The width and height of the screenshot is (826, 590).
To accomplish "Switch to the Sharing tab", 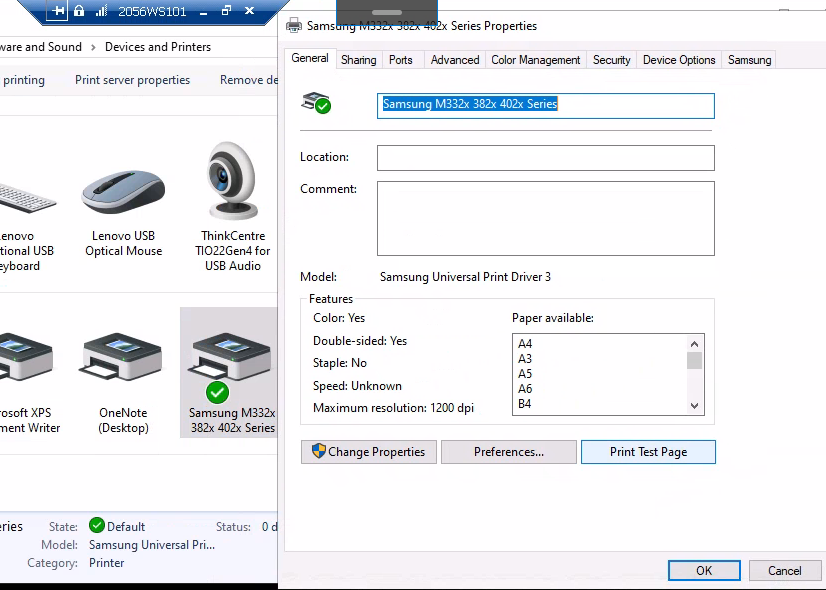I will click(358, 60).
